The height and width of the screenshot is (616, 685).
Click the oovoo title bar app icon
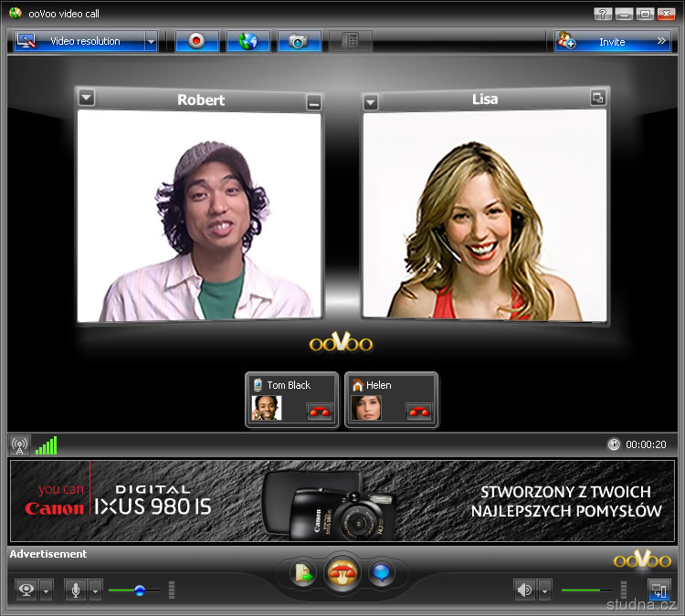point(16,13)
